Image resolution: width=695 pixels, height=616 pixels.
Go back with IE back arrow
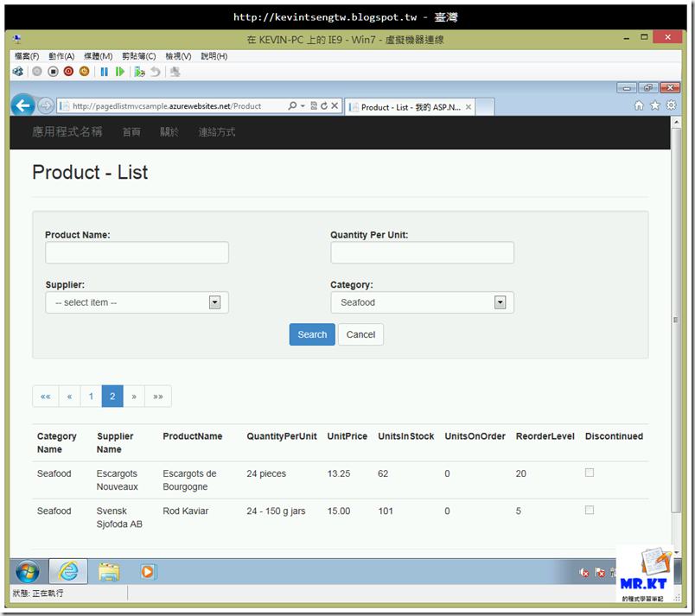[22, 105]
